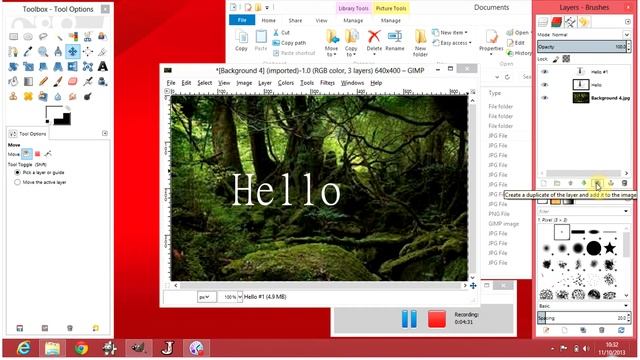Image resolution: width=640 pixels, height=360 pixels.
Task: Select the Rectangle Select tool
Action: pos(13,37)
